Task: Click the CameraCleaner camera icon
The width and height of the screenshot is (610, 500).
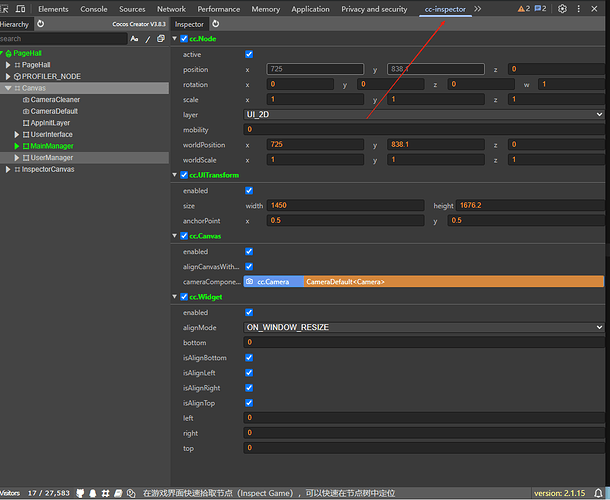Action: (x=26, y=100)
